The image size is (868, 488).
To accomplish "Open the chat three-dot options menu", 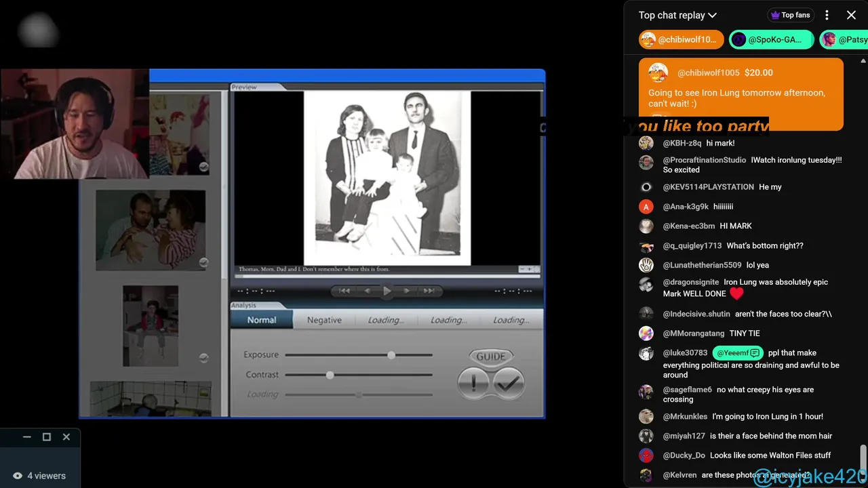I will [x=827, y=15].
